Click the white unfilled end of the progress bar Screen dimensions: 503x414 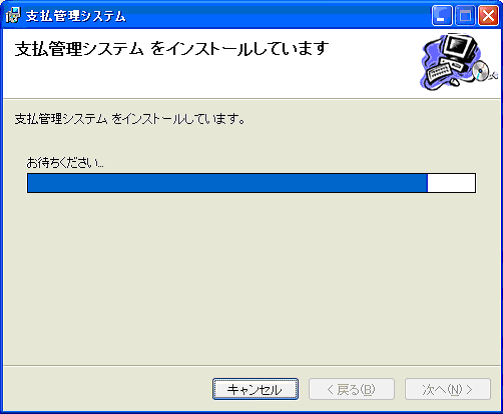click(451, 183)
